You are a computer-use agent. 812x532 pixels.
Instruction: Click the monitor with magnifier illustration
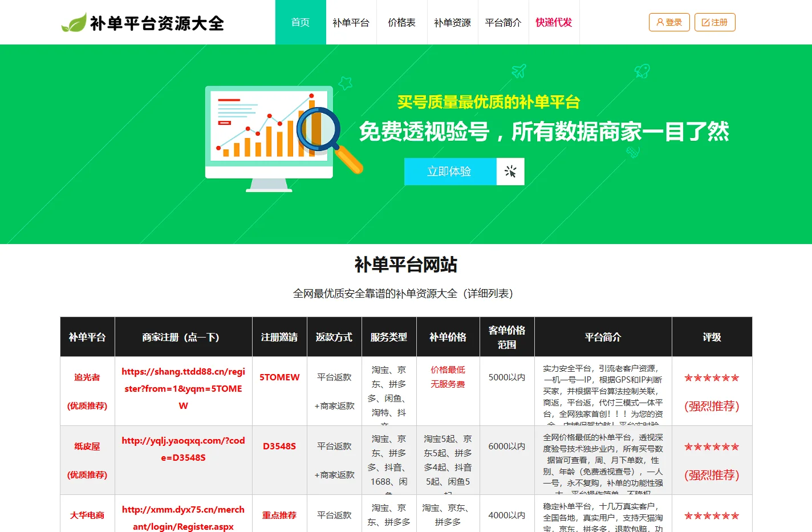[283, 139]
